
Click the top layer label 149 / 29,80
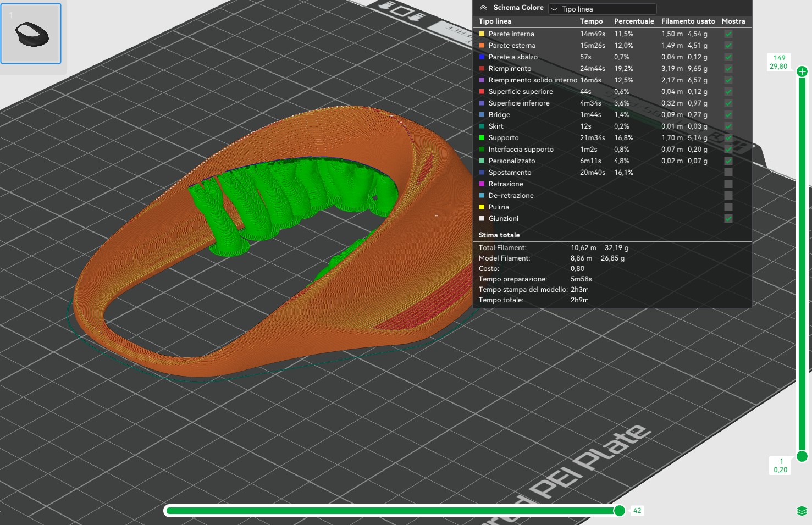(779, 62)
